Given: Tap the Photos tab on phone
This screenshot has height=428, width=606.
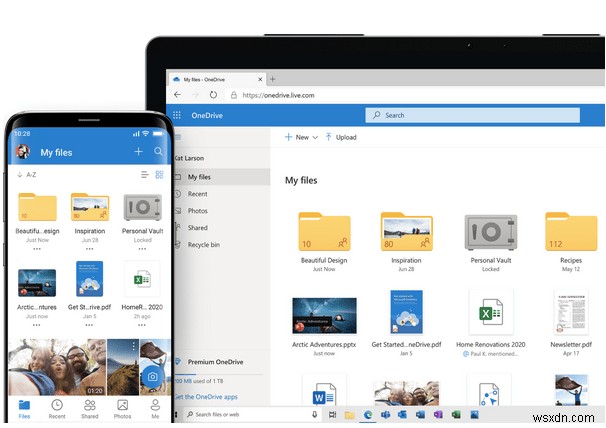Looking at the screenshot, I should point(123,410).
